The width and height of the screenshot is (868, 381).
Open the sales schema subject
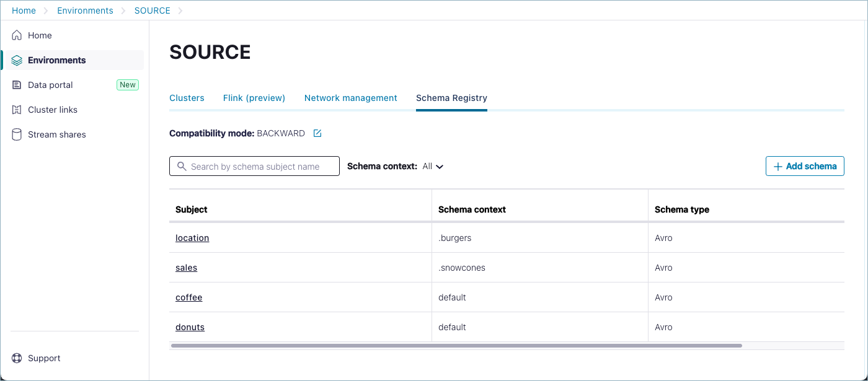186,268
